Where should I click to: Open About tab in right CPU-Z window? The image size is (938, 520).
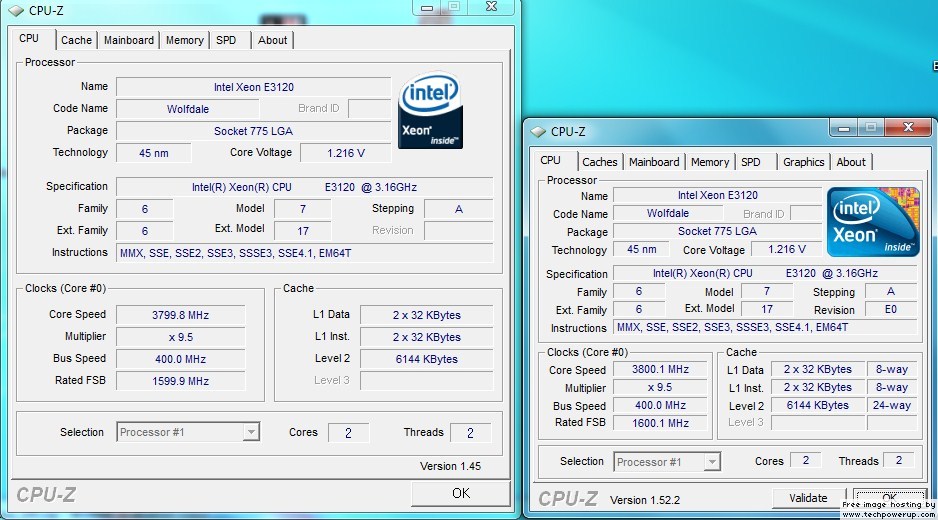851,162
